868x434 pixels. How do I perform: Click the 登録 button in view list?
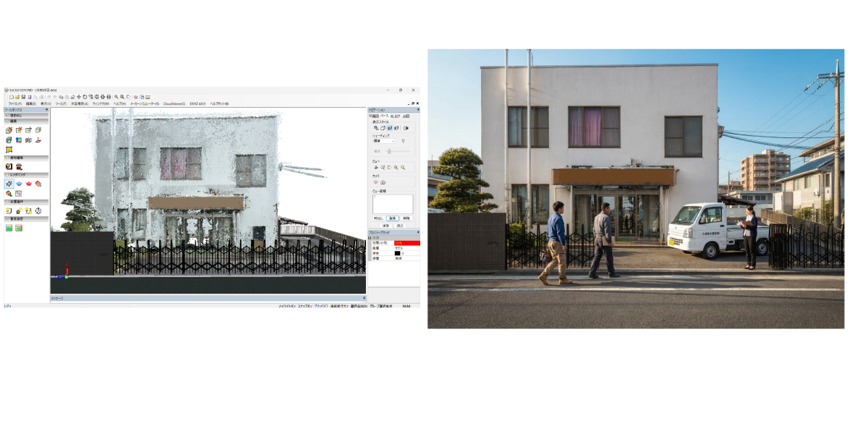[x=392, y=218]
